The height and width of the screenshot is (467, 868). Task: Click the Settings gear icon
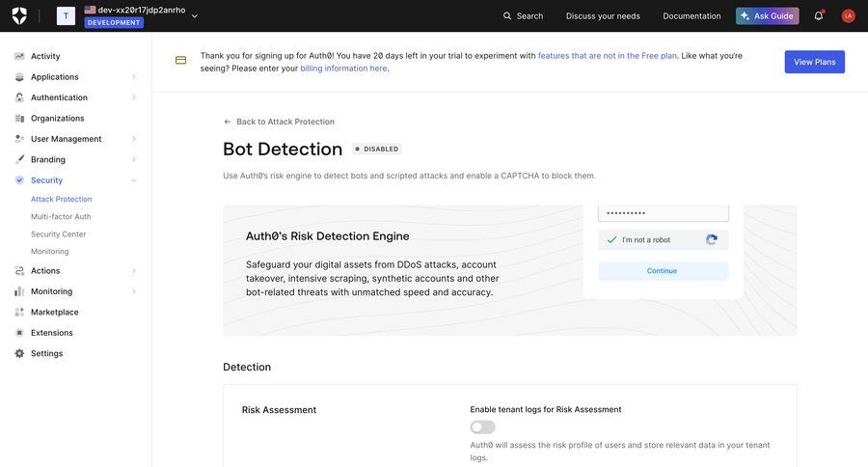click(19, 353)
